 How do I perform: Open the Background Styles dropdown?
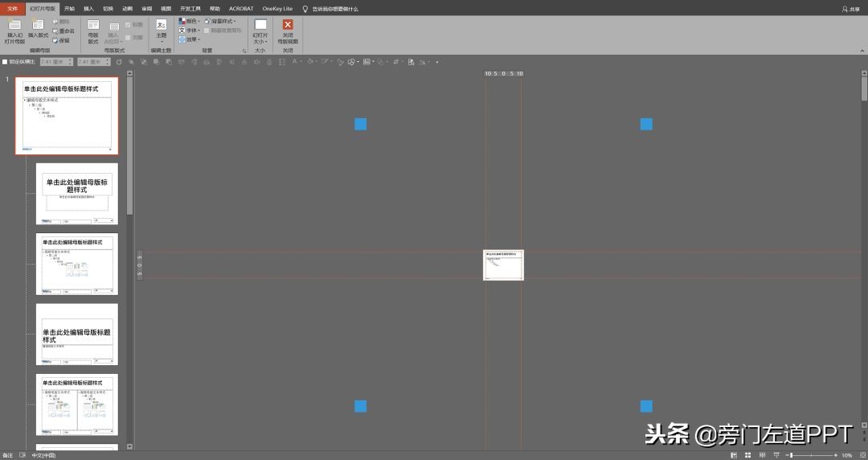[219, 21]
